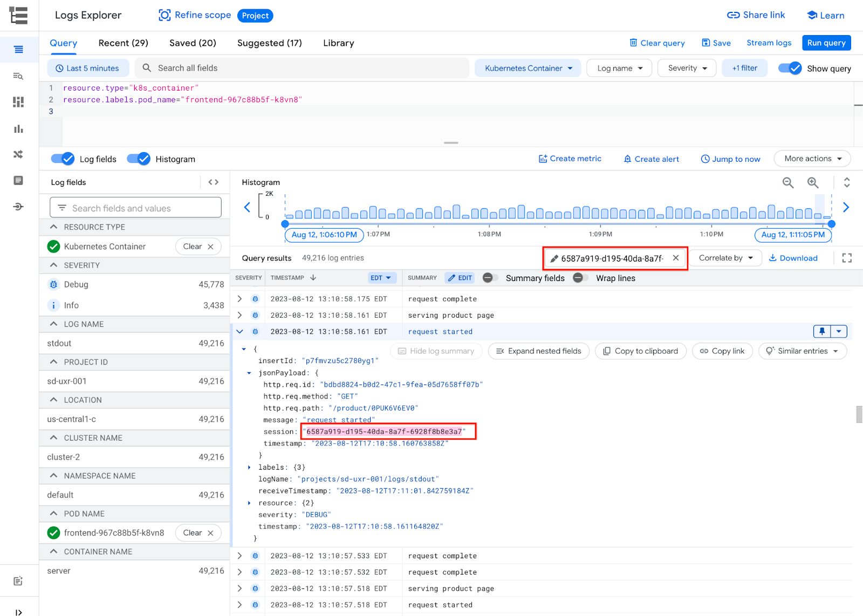Uncheck the Kubernetes Container resource type
Screen dimensions: 863x616
click(53, 247)
